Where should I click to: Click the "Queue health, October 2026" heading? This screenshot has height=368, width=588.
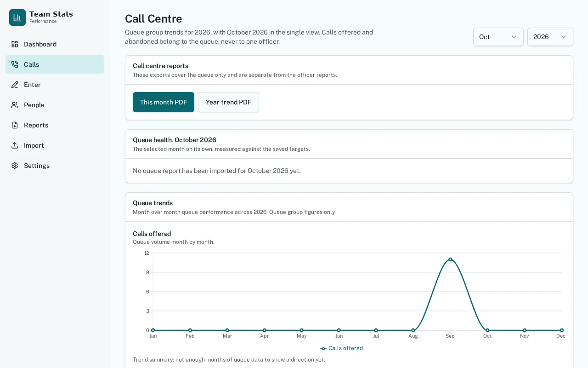click(175, 140)
